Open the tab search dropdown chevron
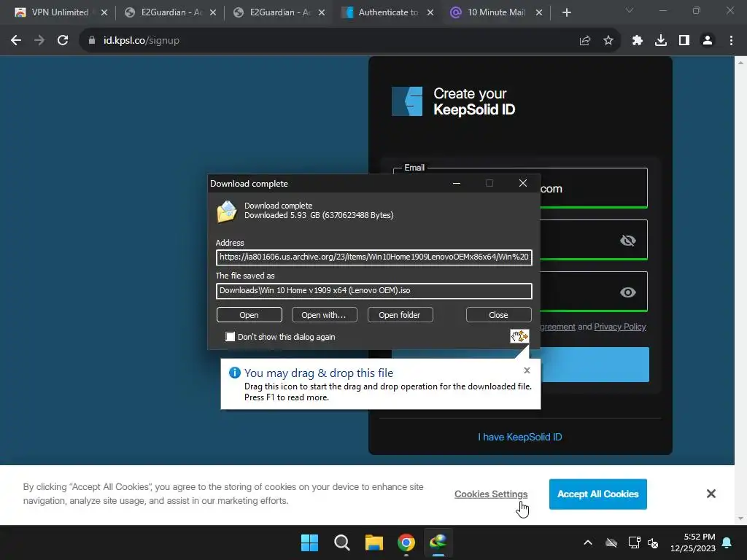Screen dimensions: 747x560 (630, 10)
